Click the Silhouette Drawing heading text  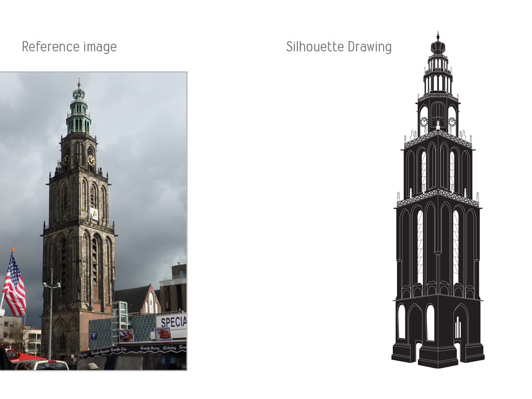pyautogui.click(x=338, y=46)
